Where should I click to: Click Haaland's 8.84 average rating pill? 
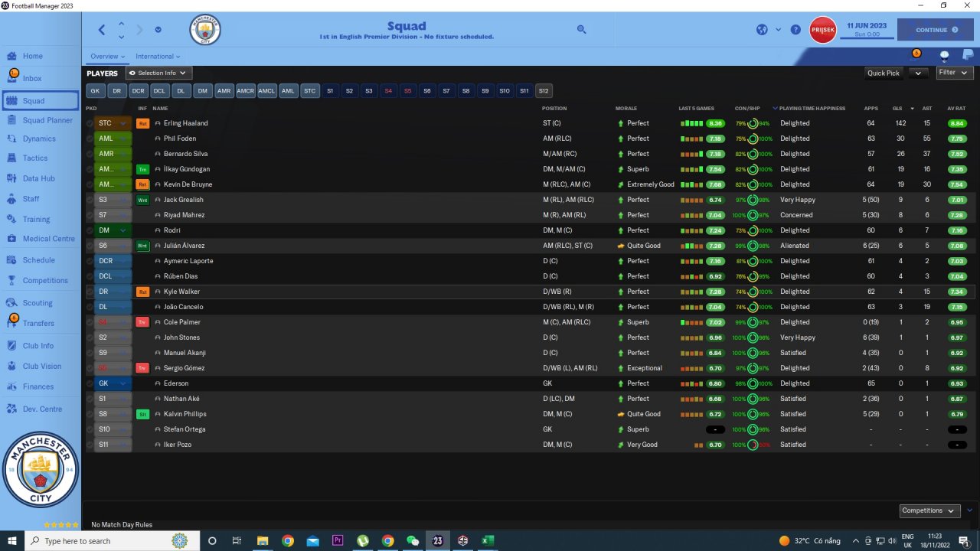tap(956, 123)
